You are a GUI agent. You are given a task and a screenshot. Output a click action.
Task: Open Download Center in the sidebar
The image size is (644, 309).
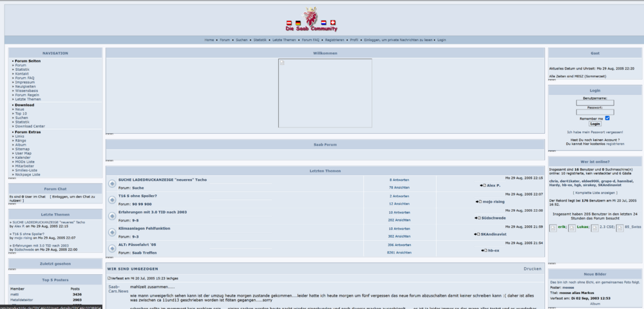pos(30,126)
